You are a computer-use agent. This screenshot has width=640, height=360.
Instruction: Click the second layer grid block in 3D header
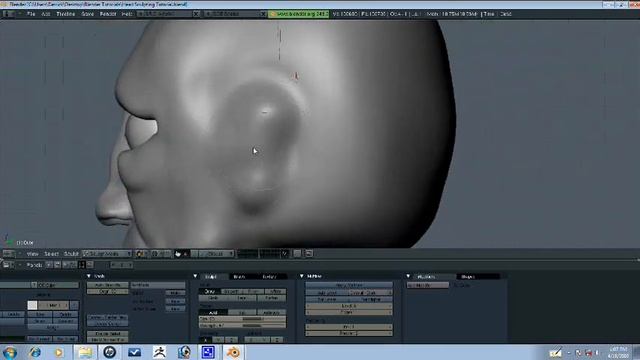(x=270, y=254)
